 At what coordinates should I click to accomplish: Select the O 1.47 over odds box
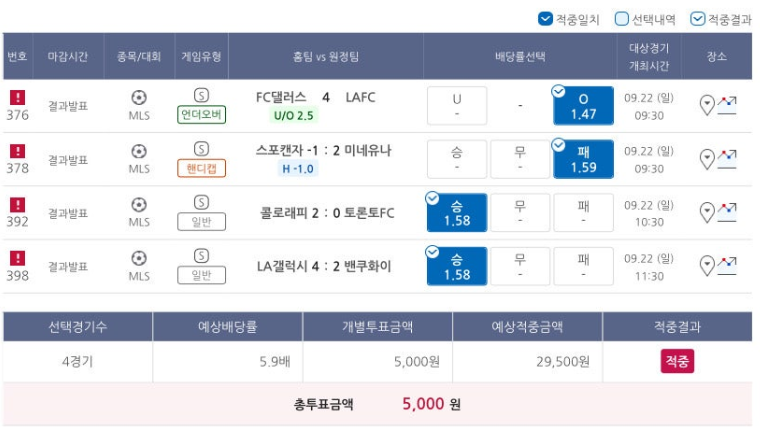tap(583, 106)
